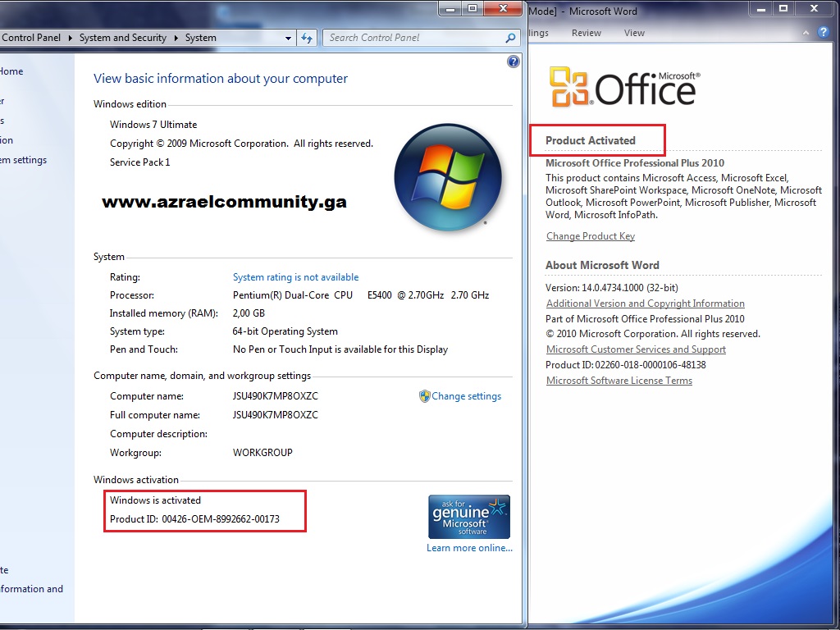The image size is (840, 630).
Task: Click the Windows 7 Ultimate text
Action: 153,125
